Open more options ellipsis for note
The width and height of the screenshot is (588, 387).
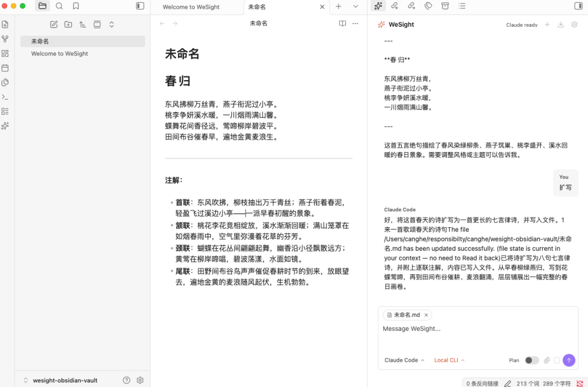click(355, 23)
